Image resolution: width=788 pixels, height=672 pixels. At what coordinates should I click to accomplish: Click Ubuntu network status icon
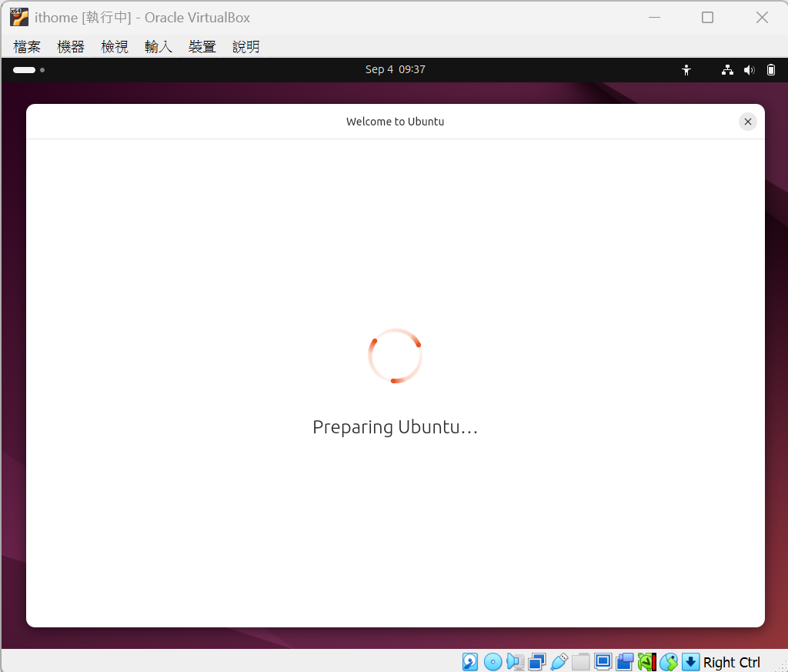click(727, 70)
